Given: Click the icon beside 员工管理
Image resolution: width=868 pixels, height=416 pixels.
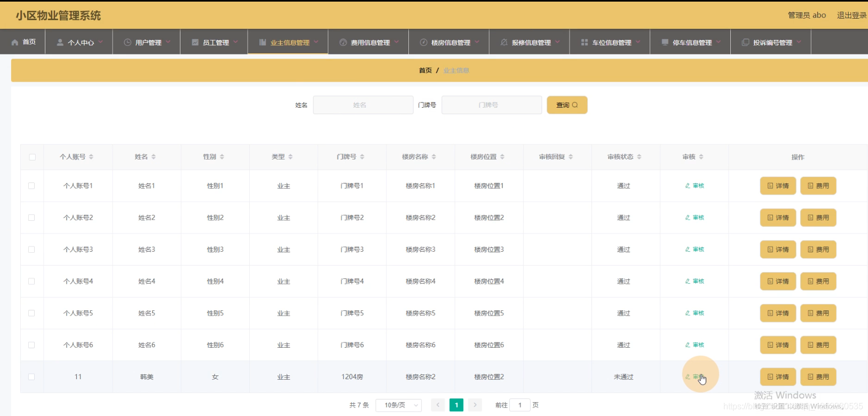Looking at the screenshot, I should pyautogui.click(x=195, y=42).
